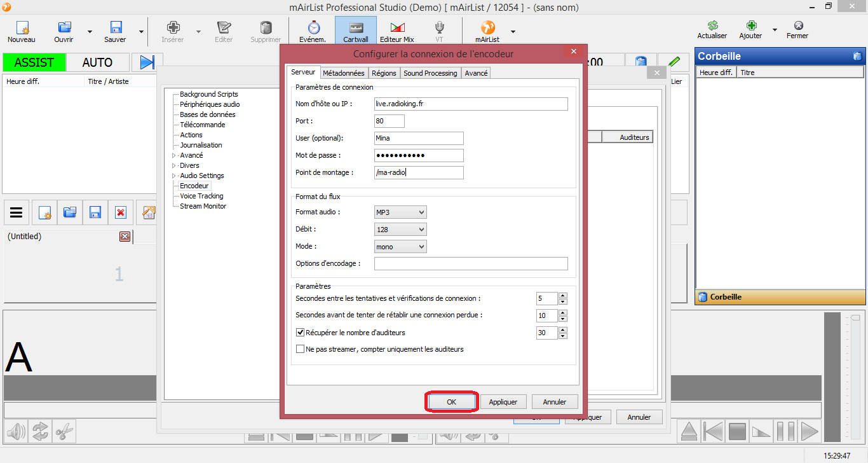Screen dimensions: 868x463
Task: Open the Ajouter dropdown arrow
Action: pyautogui.click(x=775, y=29)
